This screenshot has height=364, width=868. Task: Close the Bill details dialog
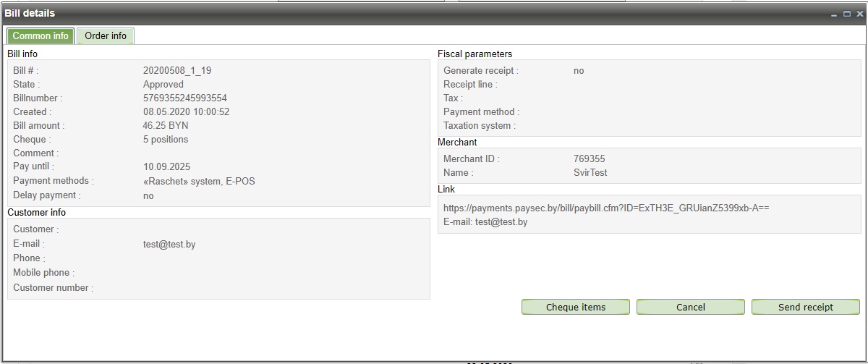859,14
